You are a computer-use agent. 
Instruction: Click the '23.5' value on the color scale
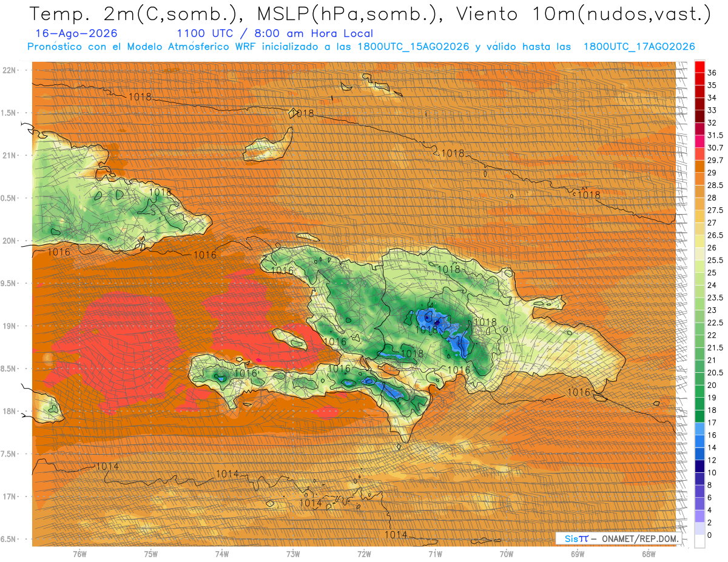pyautogui.click(x=715, y=298)
